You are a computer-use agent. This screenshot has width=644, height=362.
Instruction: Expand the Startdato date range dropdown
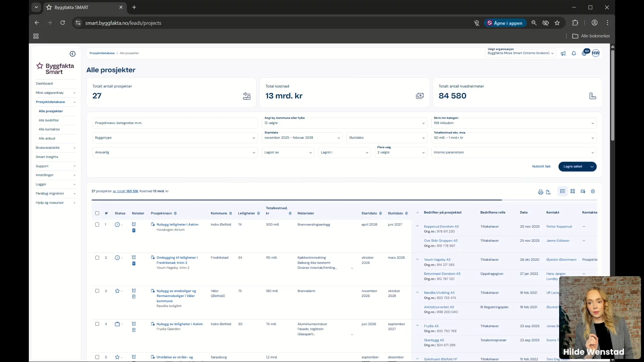(x=302, y=138)
